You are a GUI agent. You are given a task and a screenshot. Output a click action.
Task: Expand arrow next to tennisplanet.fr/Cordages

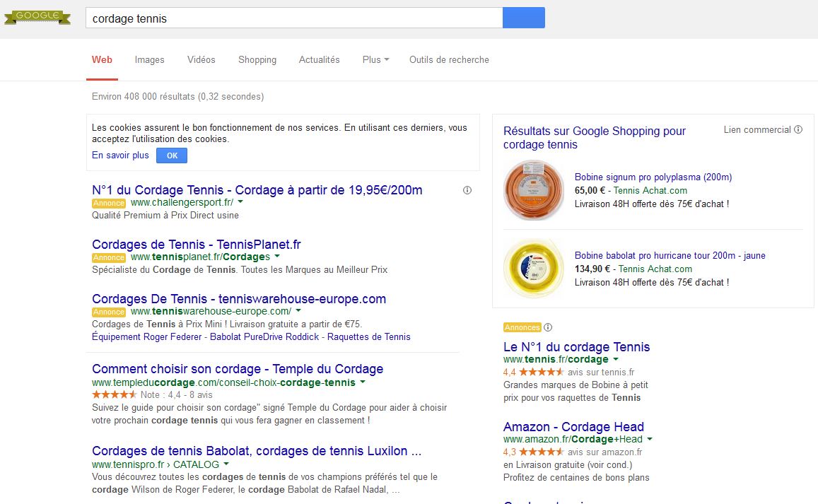click(x=277, y=256)
